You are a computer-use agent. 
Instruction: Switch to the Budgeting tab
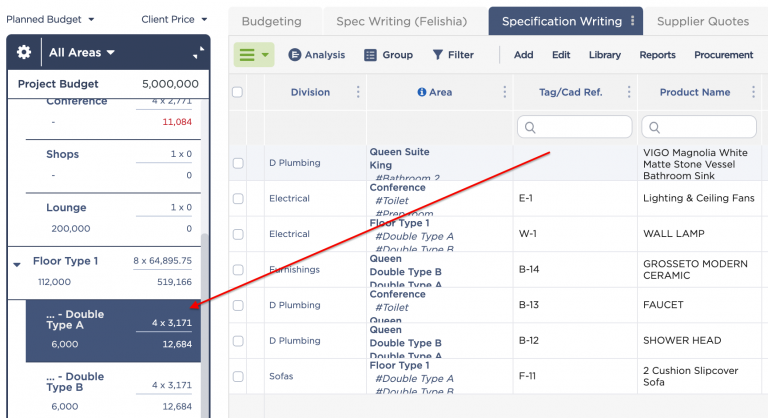272,21
